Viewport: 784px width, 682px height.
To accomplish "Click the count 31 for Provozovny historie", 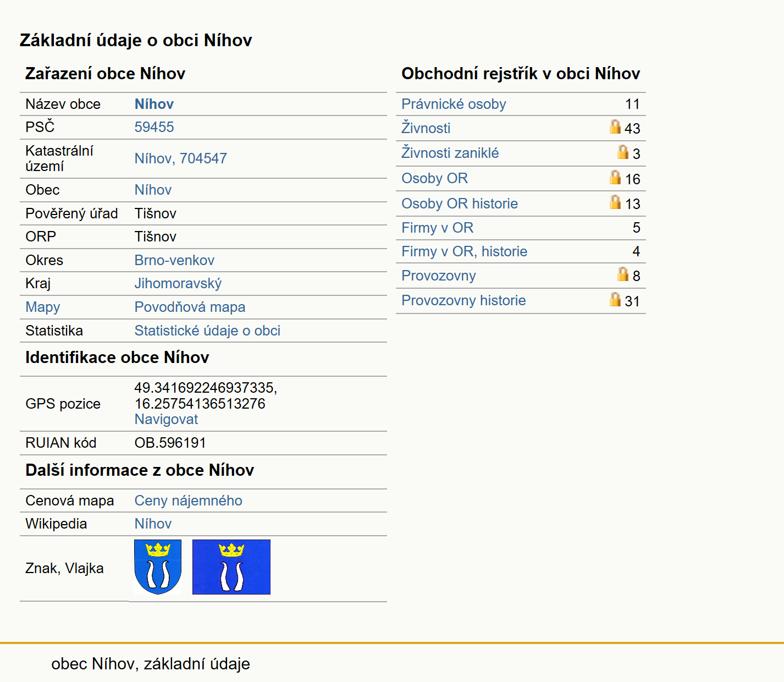I will tap(632, 301).
